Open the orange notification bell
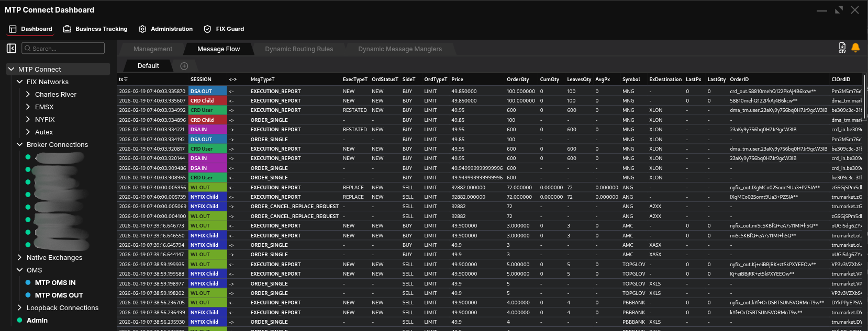 coord(855,48)
